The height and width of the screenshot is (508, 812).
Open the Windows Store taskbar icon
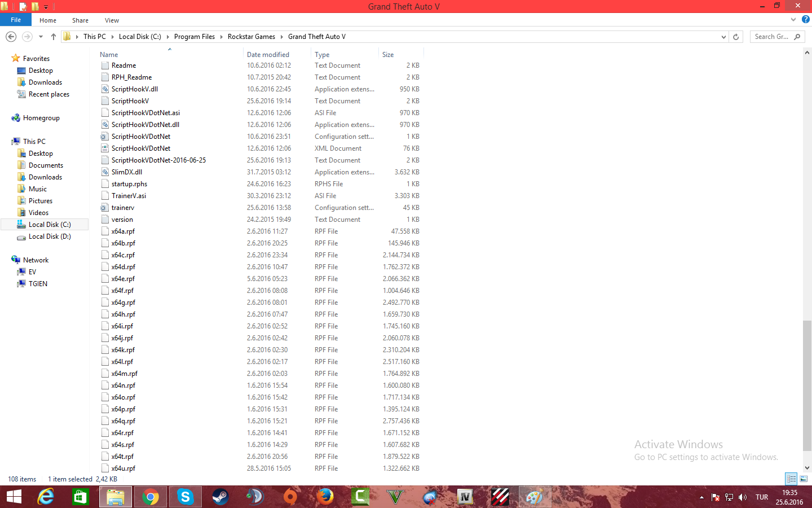click(81, 497)
